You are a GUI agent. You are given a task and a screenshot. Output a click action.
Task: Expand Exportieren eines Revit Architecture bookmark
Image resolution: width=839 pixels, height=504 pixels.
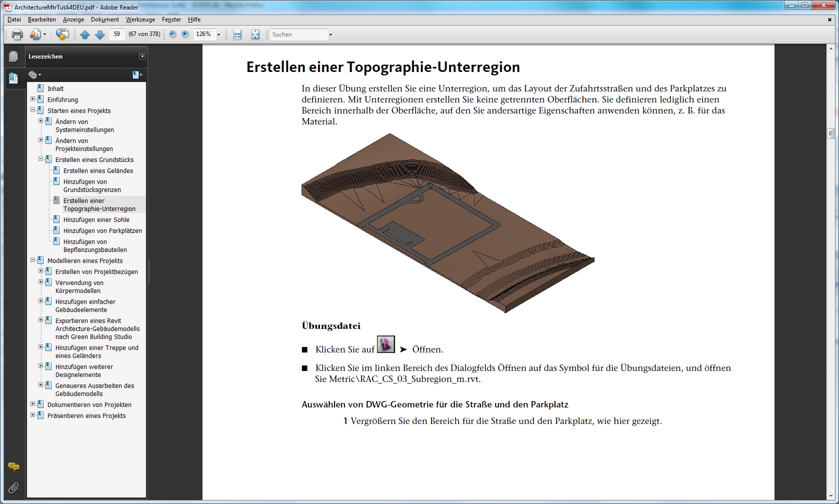point(41,320)
